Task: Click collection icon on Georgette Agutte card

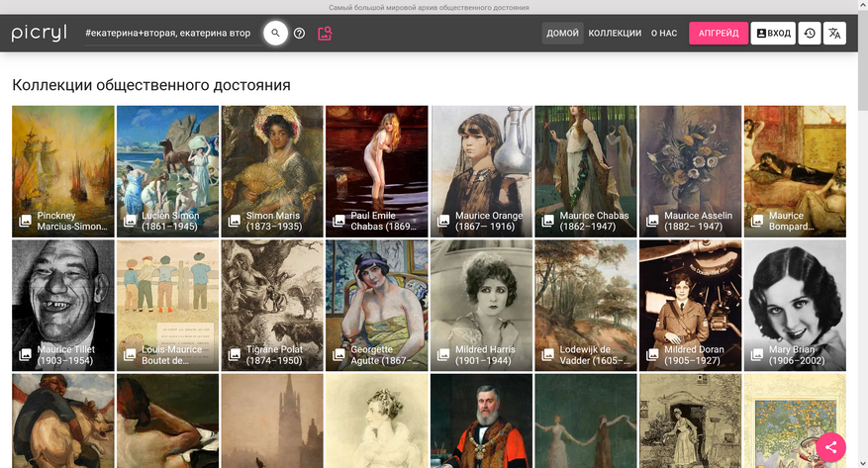Action: [338, 354]
